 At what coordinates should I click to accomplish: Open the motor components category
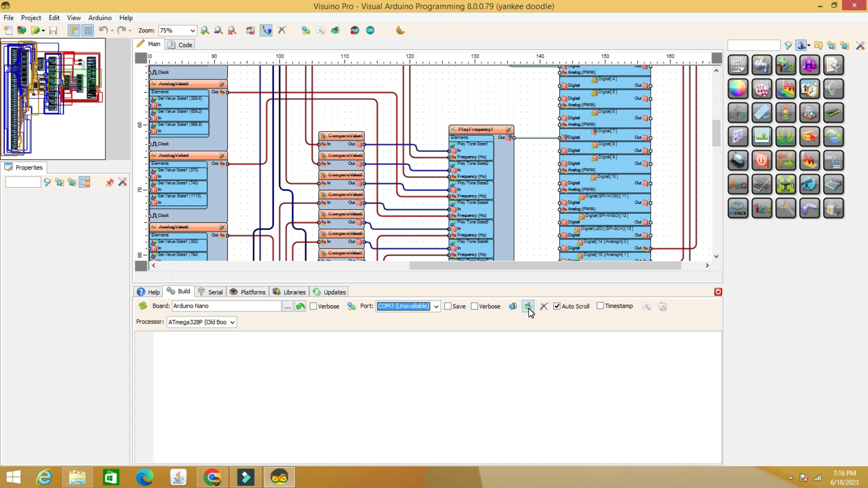[x=738, y=160]
